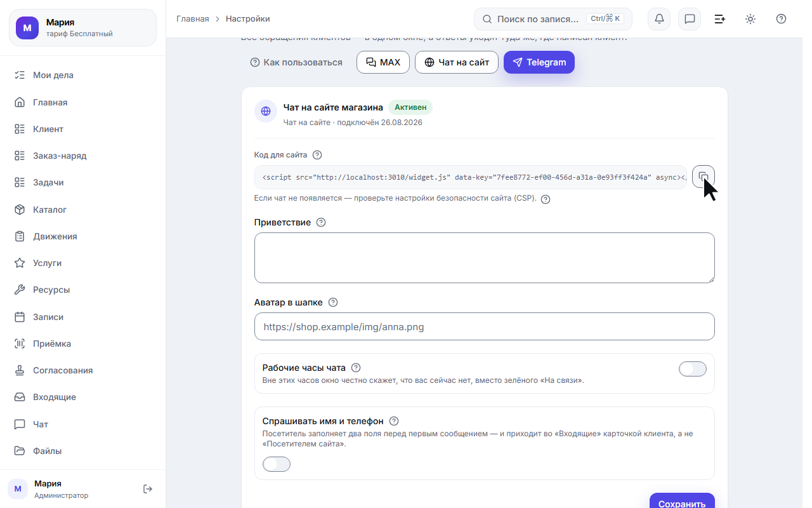Viewport: 812px width, 508px height.
Task: Log out using the exit icon
Action: [x=148, y=489]
